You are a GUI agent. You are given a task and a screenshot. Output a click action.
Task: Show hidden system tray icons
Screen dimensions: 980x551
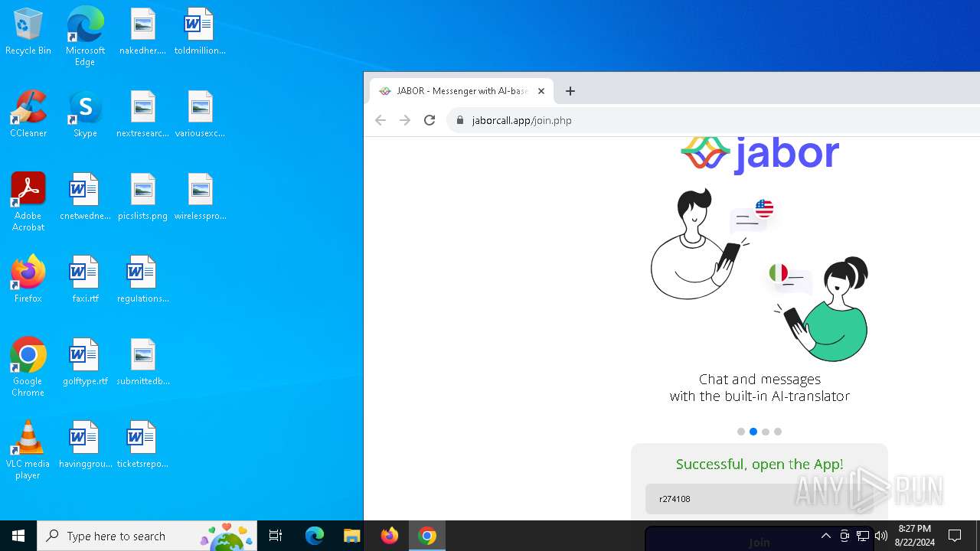[826, 536]
